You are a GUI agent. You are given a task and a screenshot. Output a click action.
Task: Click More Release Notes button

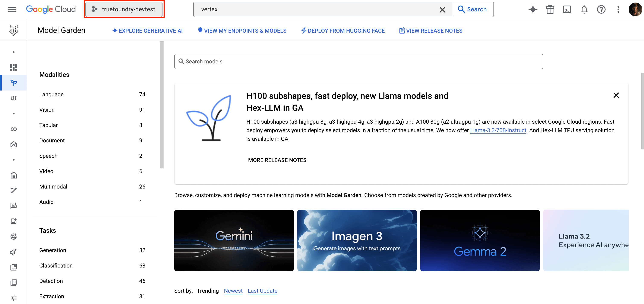click(x=277, y=160)
